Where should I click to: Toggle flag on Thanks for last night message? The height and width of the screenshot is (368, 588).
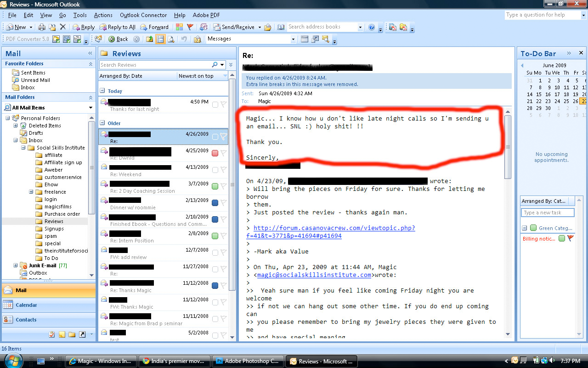[x=223, y=104]
